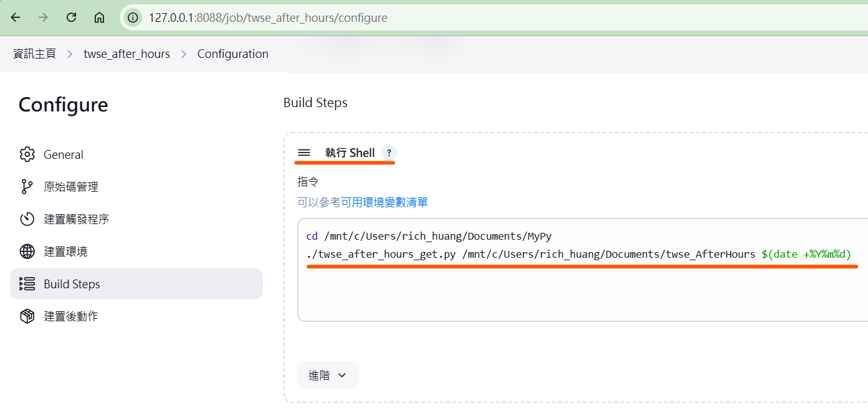Image resolution: width=868 pixels, height=414 pixels.
Task: Open the 可用環境變數清單 link
Action: (x=384, y=202)
